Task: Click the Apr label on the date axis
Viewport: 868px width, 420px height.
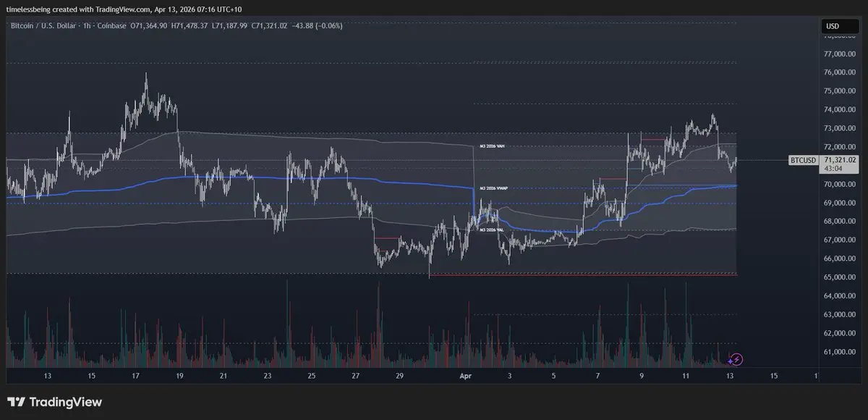Action: (465, 377)
